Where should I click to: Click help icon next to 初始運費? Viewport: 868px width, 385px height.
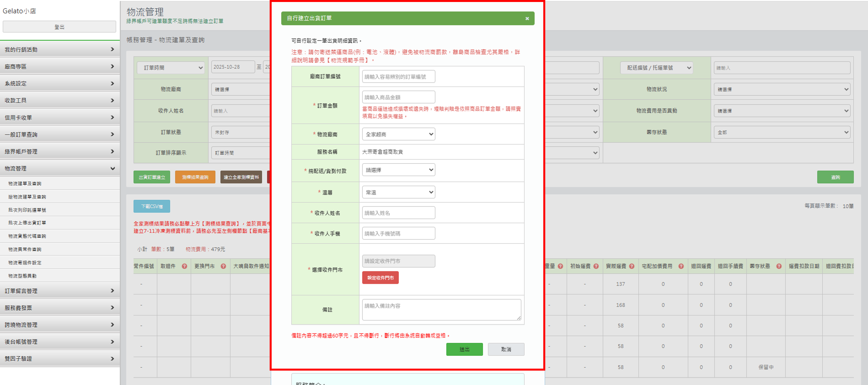coord(596,266)
